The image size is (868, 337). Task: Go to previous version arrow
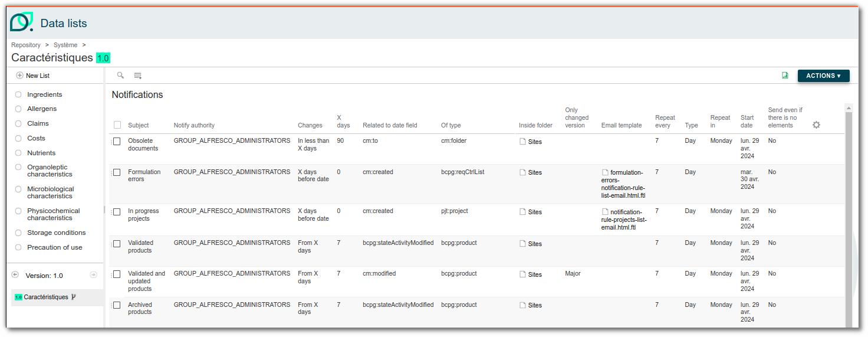point(15,275)
